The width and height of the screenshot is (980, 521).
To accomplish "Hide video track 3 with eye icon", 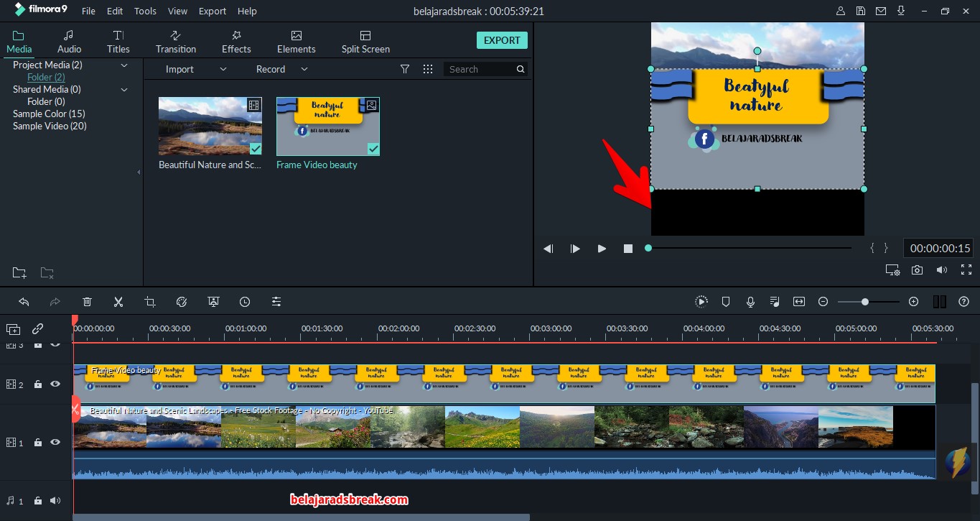I will point(55,346).
